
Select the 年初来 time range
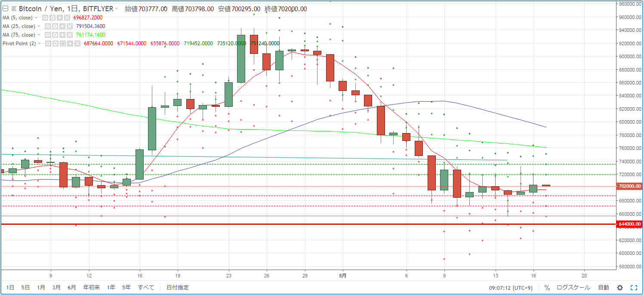(x=92, y=288)
